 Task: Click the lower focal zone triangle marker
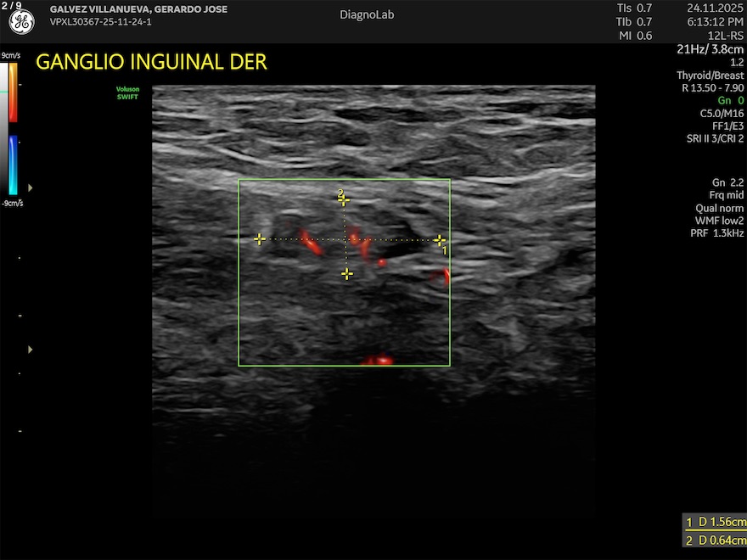pyautogui.click(x=31, y=349)
